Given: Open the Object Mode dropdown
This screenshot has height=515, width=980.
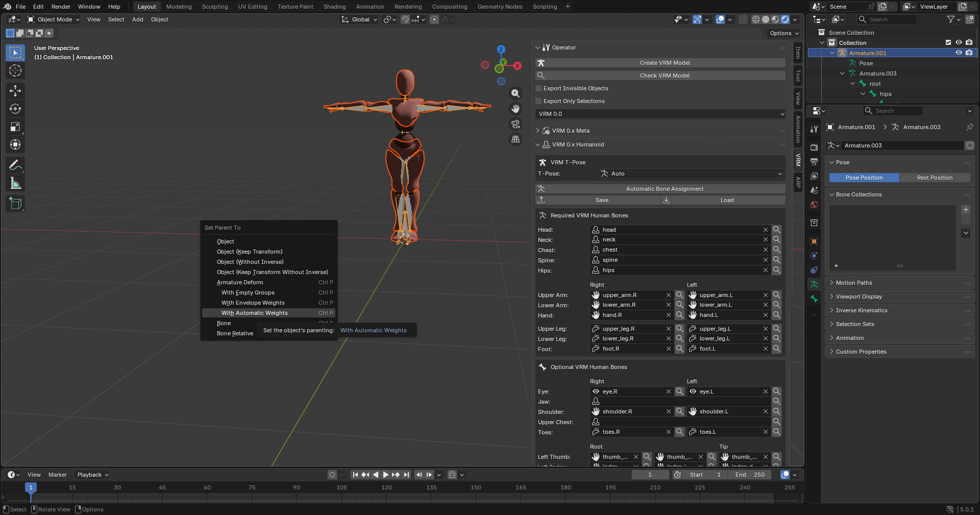Looking at the screenshot, I should [54, 19].
